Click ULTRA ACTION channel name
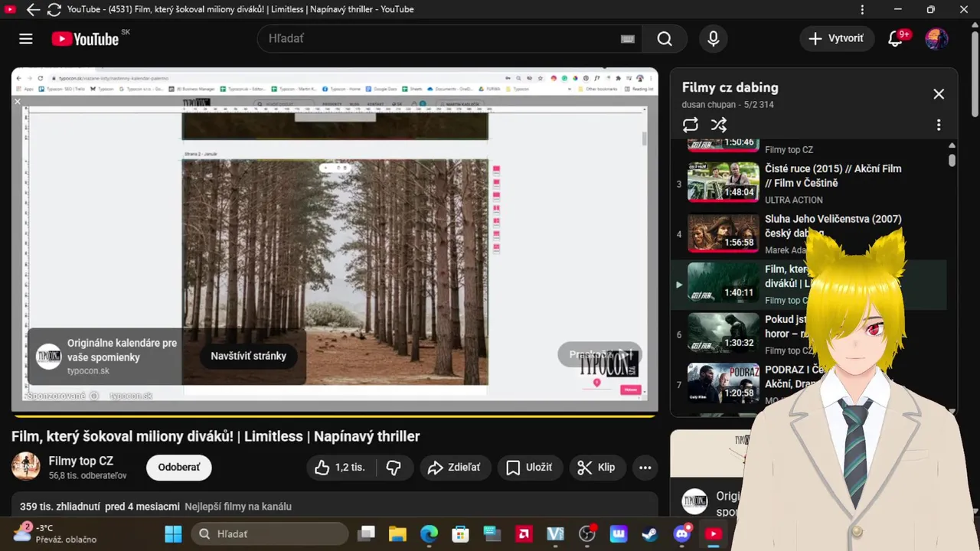 click(794, 200)
